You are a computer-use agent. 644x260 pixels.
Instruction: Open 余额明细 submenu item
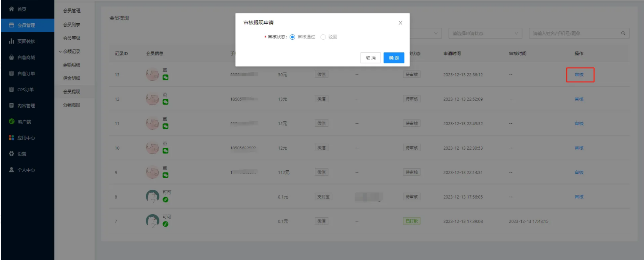[72, 65]
